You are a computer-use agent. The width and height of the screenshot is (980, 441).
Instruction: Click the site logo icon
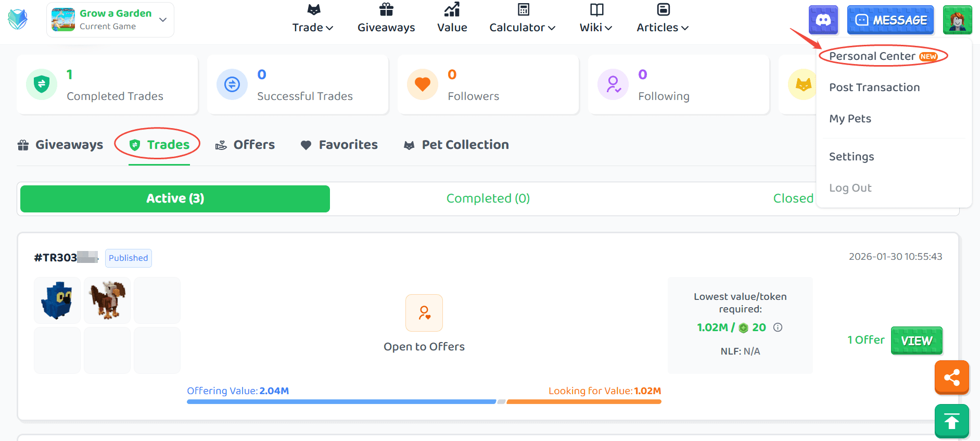(18, 20)
